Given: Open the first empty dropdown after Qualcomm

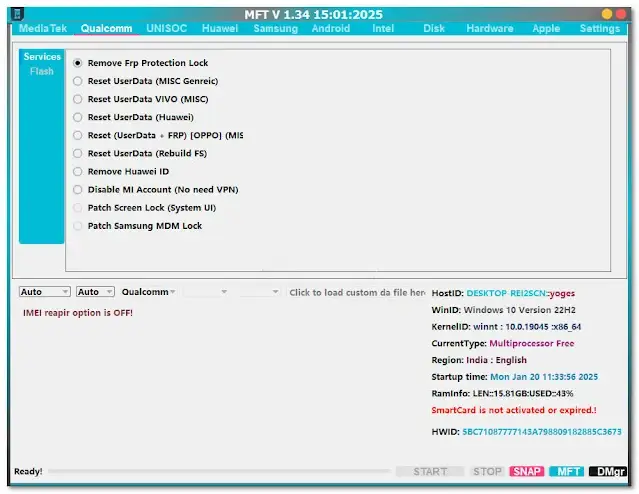Looking at the screenshot, I should click(205, 292).
